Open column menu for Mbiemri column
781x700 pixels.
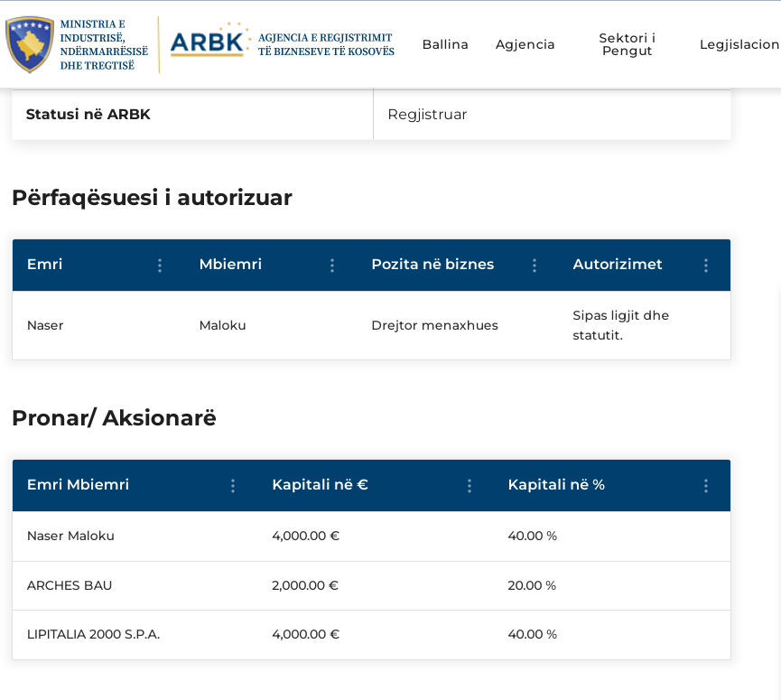332,266
